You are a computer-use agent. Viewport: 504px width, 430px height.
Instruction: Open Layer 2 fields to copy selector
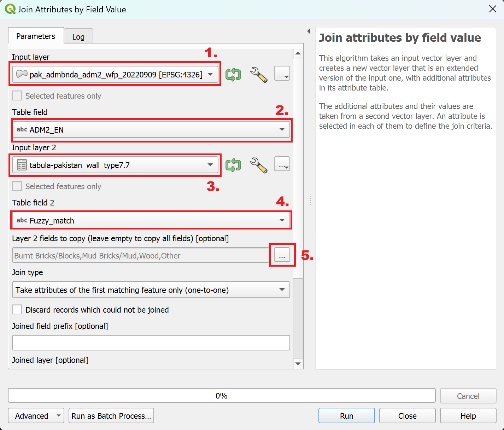(x=282, y=255)
